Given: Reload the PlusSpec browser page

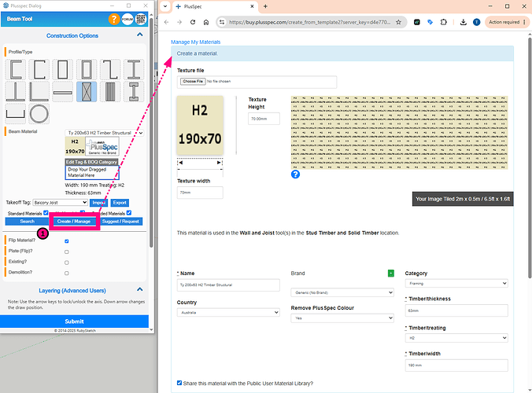Looking at the screenshot, I should 193,22.
